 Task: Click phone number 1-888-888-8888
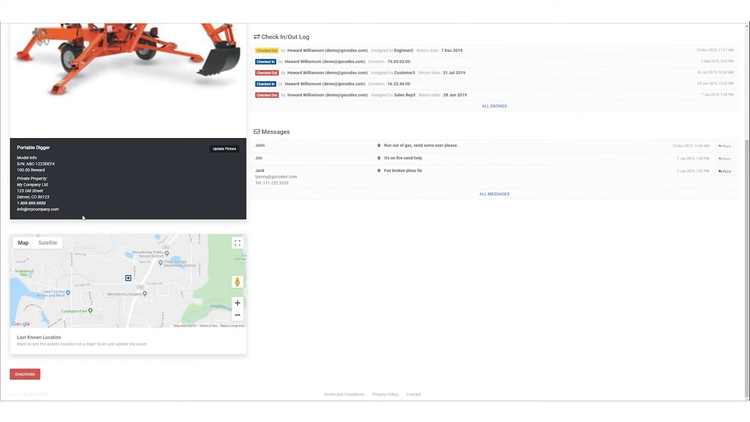[31, 203]
